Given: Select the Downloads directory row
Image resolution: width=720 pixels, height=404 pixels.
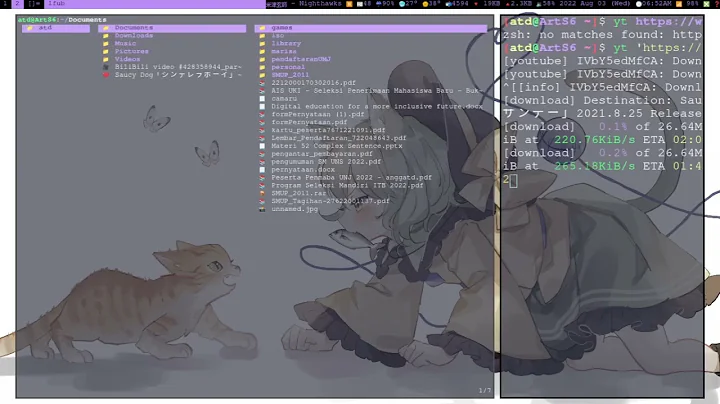Looking at the screenshot, I should tap(172, 36).
